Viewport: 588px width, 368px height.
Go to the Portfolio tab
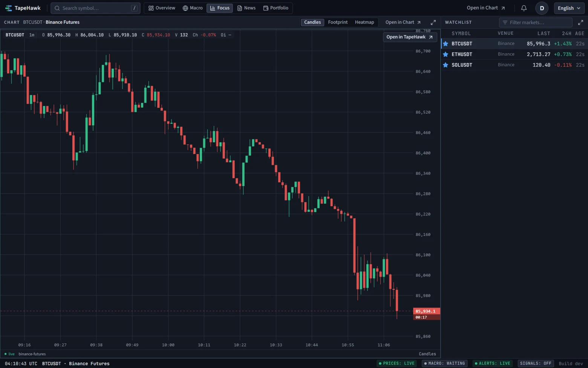(276, 8)
